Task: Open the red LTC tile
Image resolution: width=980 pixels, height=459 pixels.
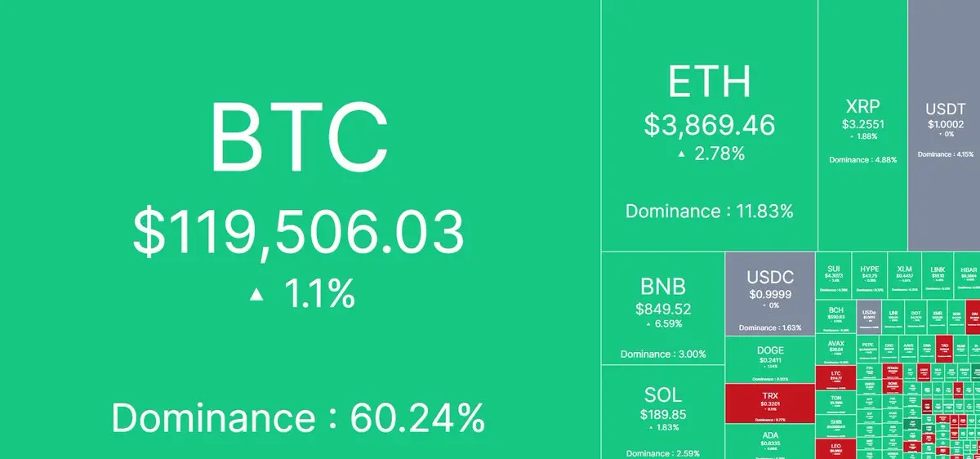Action: 836,377
